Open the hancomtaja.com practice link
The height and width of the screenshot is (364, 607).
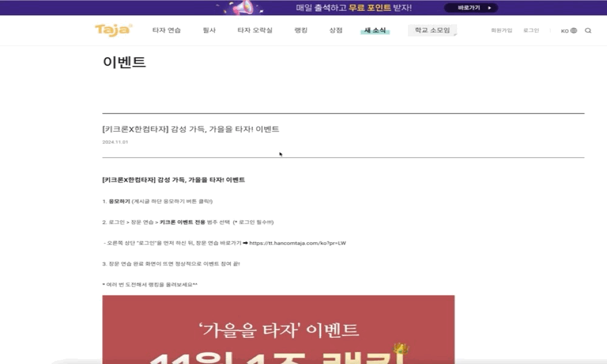click(297, 243)
